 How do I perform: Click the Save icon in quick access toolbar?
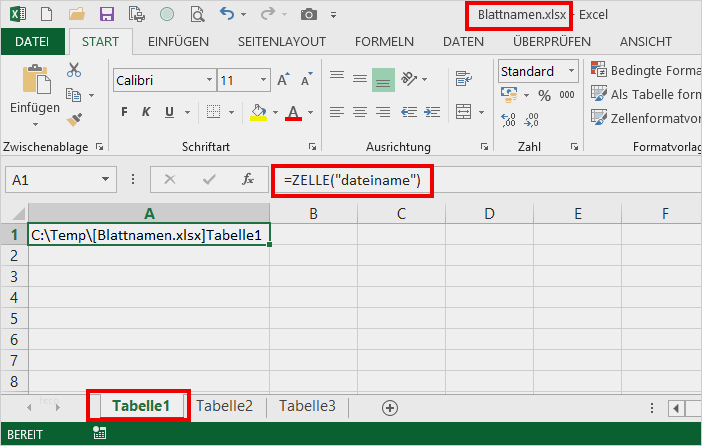[107, 15]
